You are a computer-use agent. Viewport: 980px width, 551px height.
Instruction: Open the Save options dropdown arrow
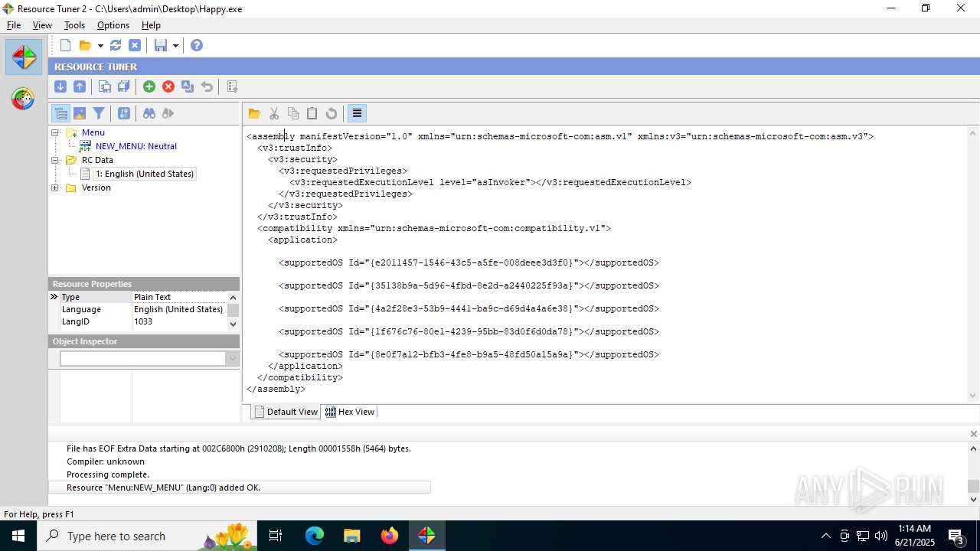[x=175, y=45]
